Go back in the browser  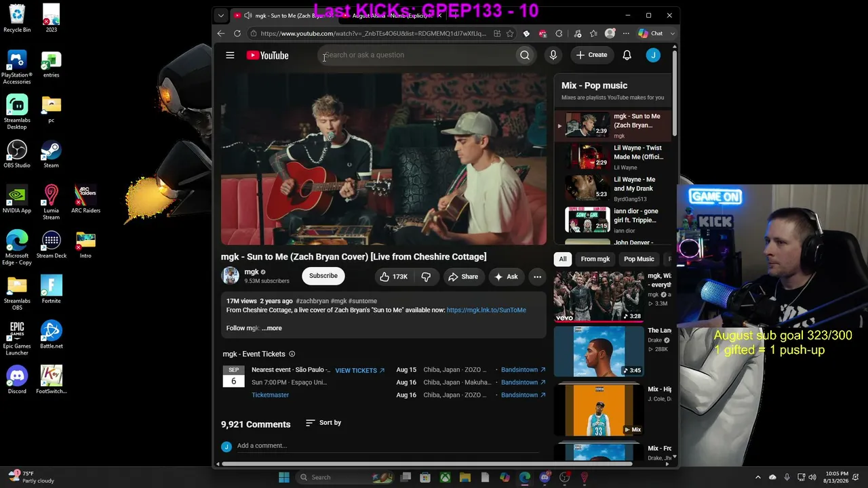point(221,33)
